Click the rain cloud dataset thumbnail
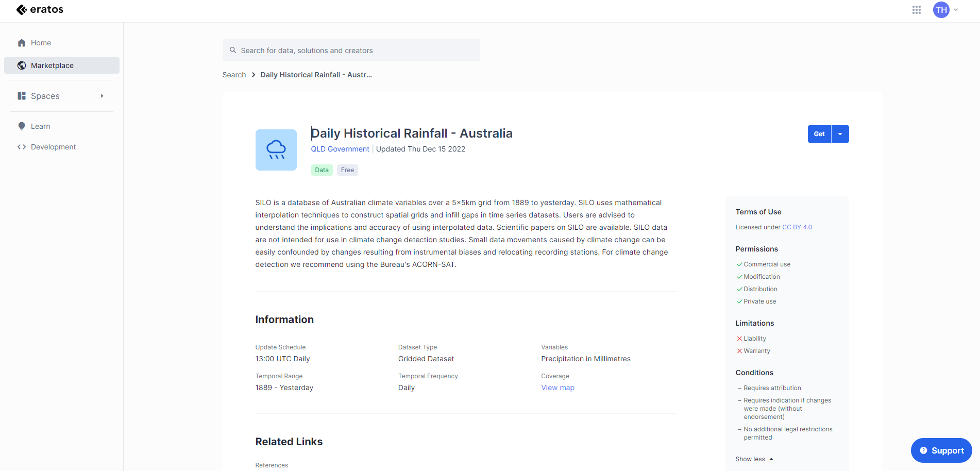980x471 pixels. click(276, 150)
